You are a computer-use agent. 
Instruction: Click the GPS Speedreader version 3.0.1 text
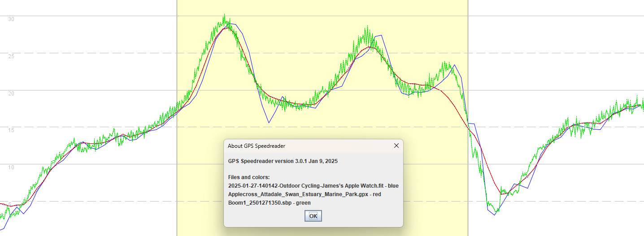click(283, 161)
